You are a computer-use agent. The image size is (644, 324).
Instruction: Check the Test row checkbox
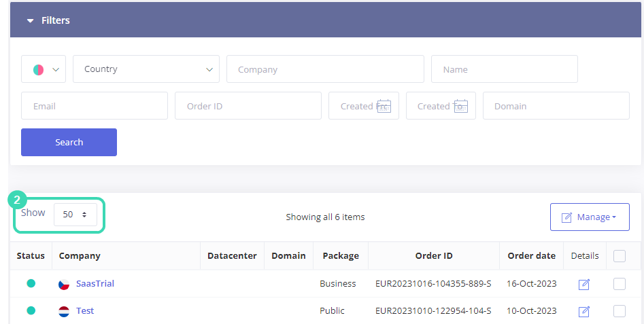pyautogui.click(x=619, y=311)
